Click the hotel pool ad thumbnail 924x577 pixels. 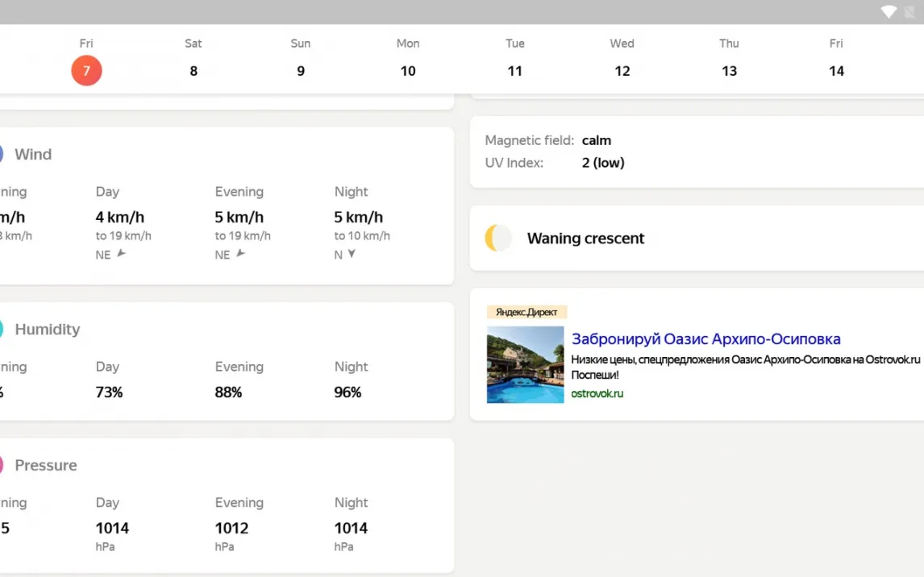(x=525, y=364)
